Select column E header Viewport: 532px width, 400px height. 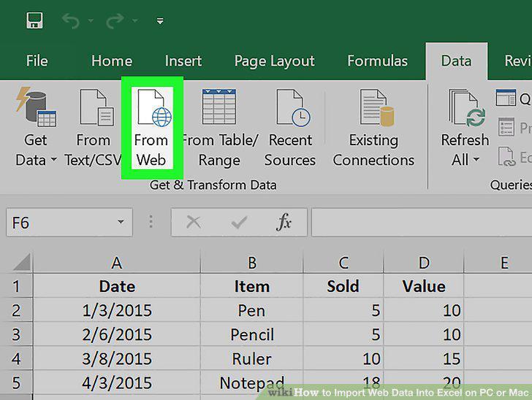coord(498,262)
